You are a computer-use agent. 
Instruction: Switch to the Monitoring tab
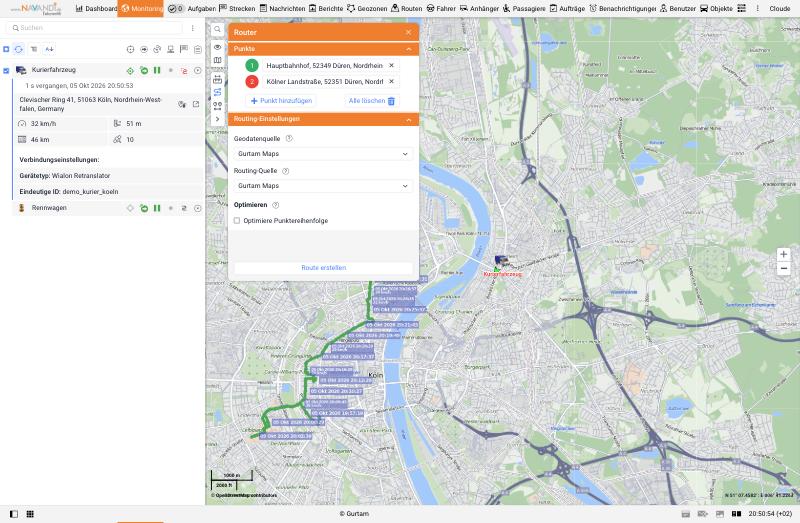(x=140, y=8)
